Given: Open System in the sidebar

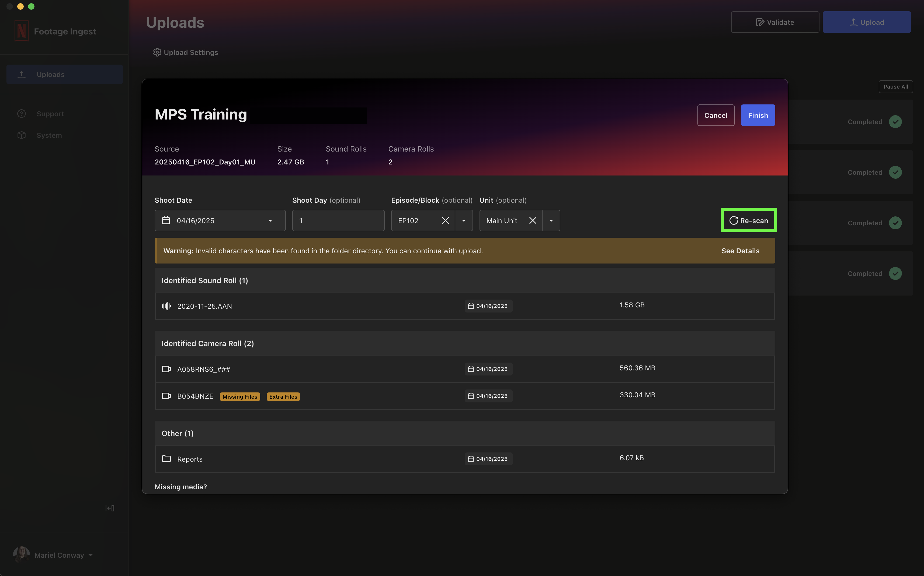Looking at the screenshot, I should click(49, 135).
